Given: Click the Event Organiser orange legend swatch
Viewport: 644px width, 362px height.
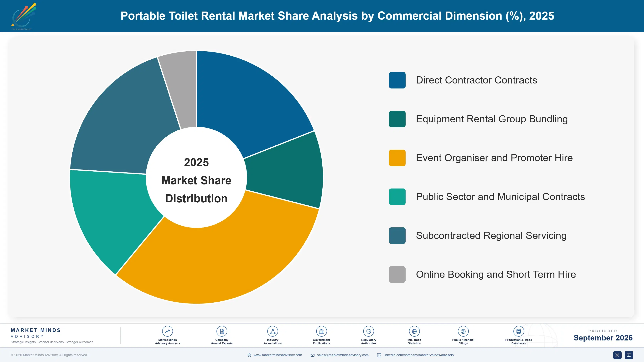Looking at the screenshot, I should (x=397, y=158).
